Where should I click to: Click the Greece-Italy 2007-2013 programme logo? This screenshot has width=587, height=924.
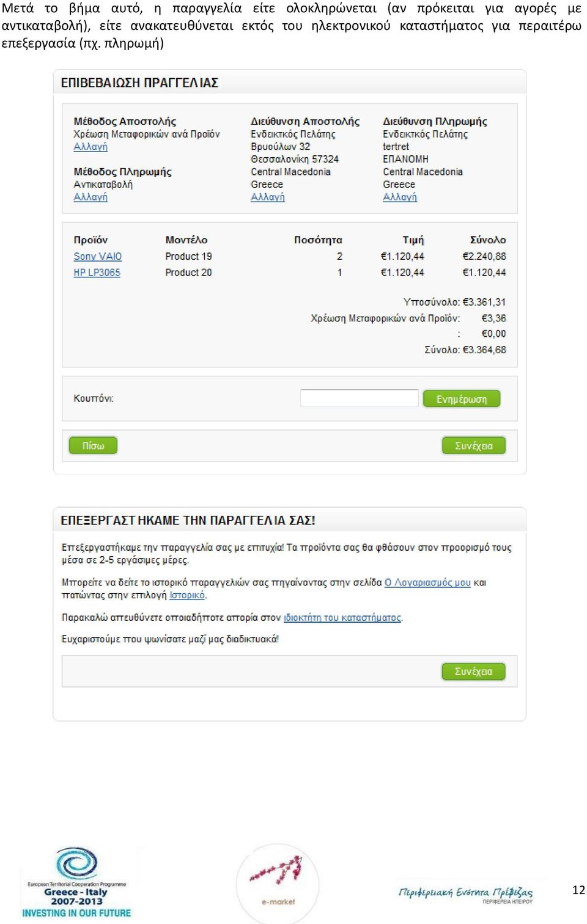76,882
